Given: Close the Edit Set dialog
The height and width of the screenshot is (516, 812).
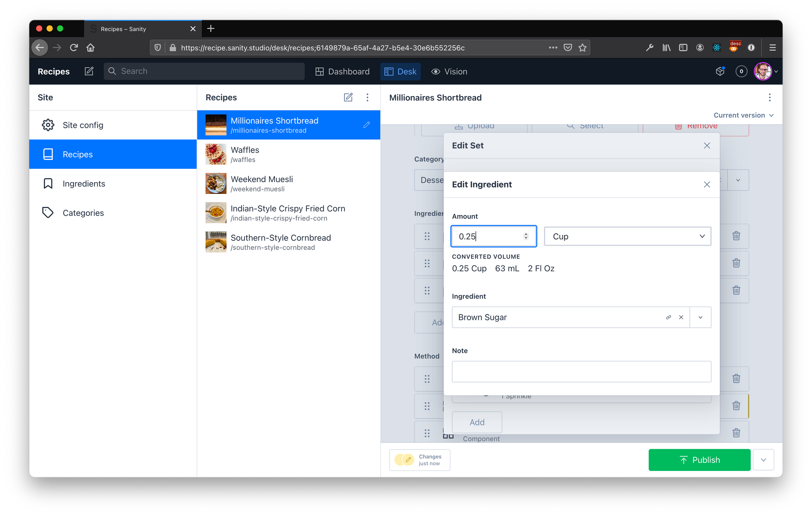Looking at the screenshot, I should coord(707,146).
